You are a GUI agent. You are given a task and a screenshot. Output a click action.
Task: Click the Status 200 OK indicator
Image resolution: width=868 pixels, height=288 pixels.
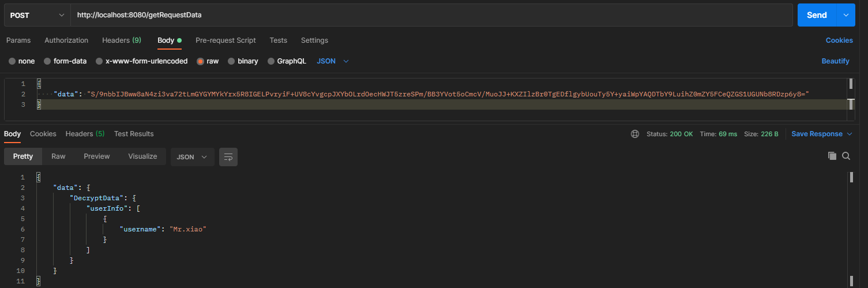coord(670,134)
